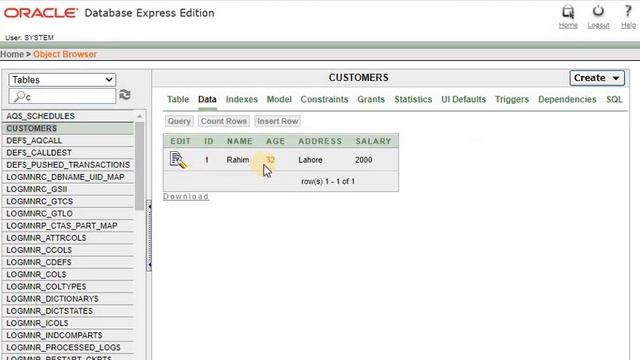
Task: View the Statistics tab
Action: [413, 99]
